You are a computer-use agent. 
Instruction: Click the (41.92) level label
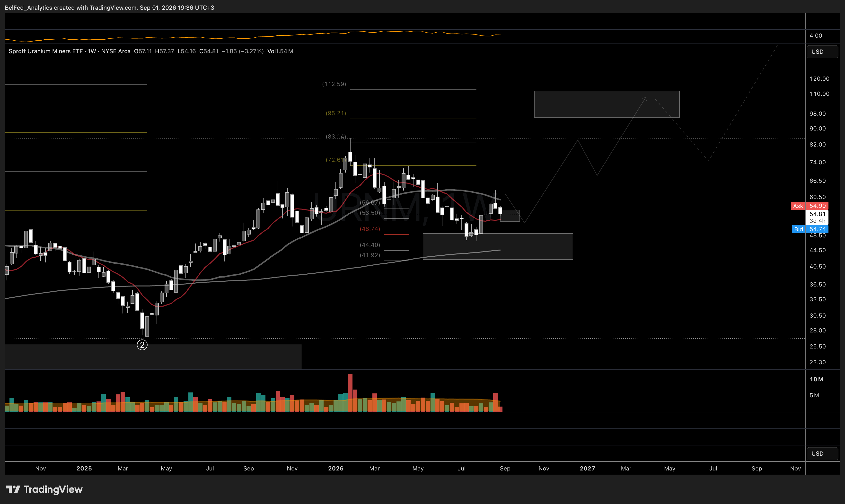(x=370, y=255)
